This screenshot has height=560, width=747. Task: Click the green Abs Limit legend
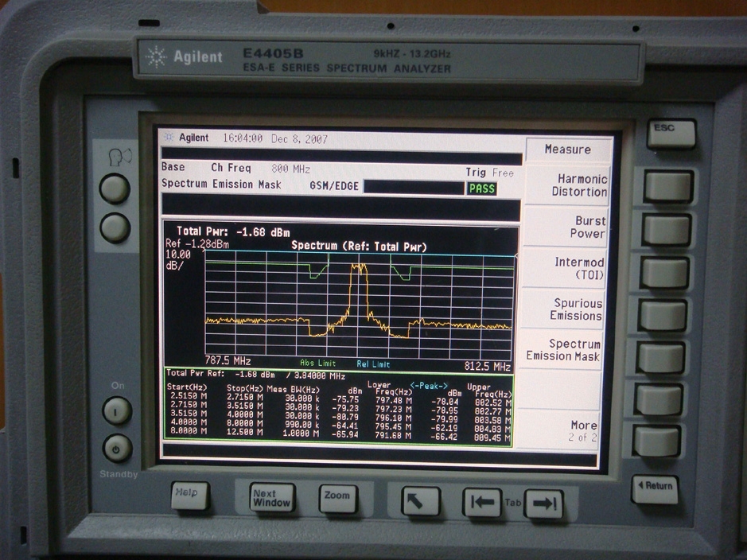coord(317,363)
